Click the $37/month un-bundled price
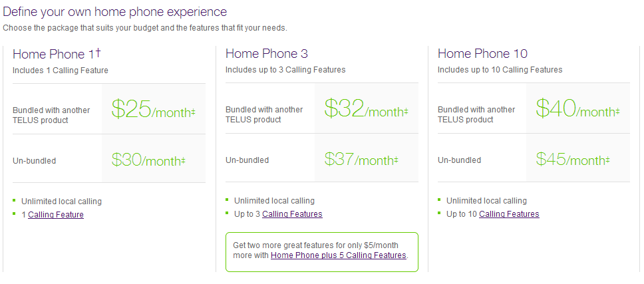Image resolution: width=644 pixels, height=284 pixels. pos(361,159)
